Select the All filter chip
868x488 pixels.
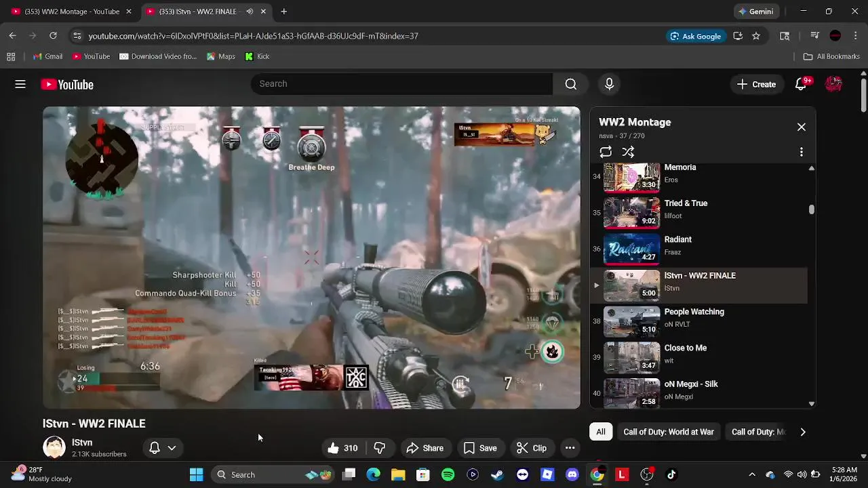601,432
